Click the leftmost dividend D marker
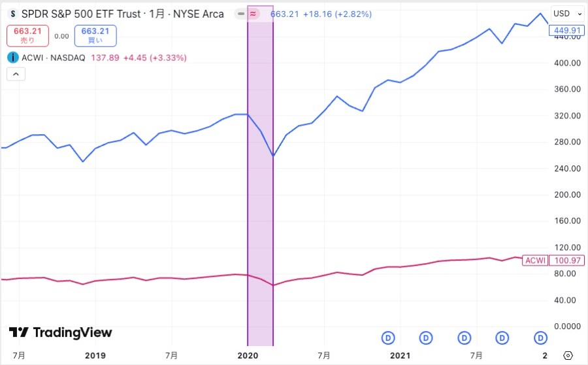Image resolution: width=588 pixels, height=365 pixels. pos(388,338)
